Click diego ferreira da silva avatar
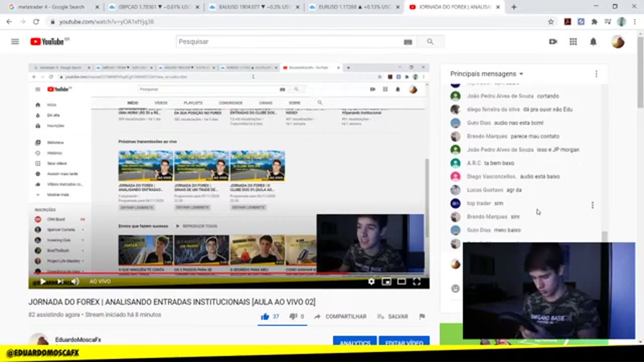Image resolution: width=644 pixels, height=362 pixels. pyautogui.click(x=455, y=110)
